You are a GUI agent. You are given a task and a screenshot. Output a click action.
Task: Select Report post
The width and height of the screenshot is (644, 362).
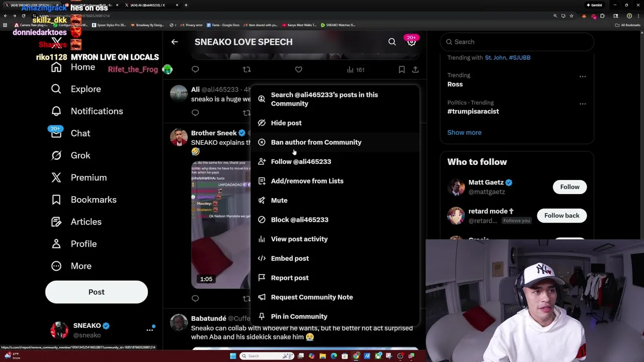[x=335, y=278]
